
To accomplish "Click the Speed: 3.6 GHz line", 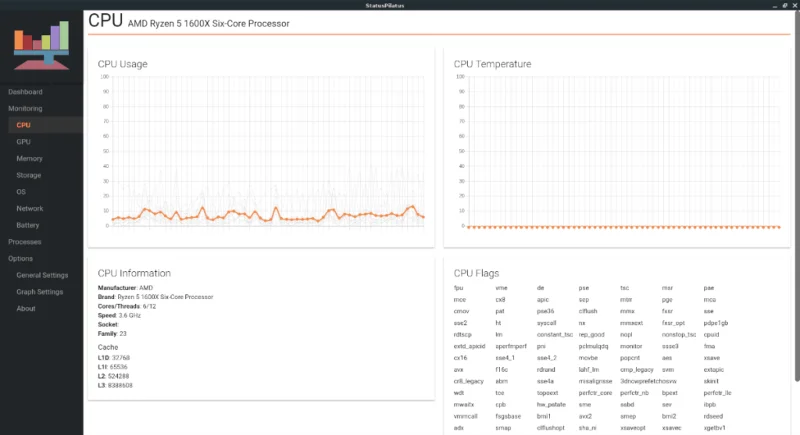I will (119, 316).
